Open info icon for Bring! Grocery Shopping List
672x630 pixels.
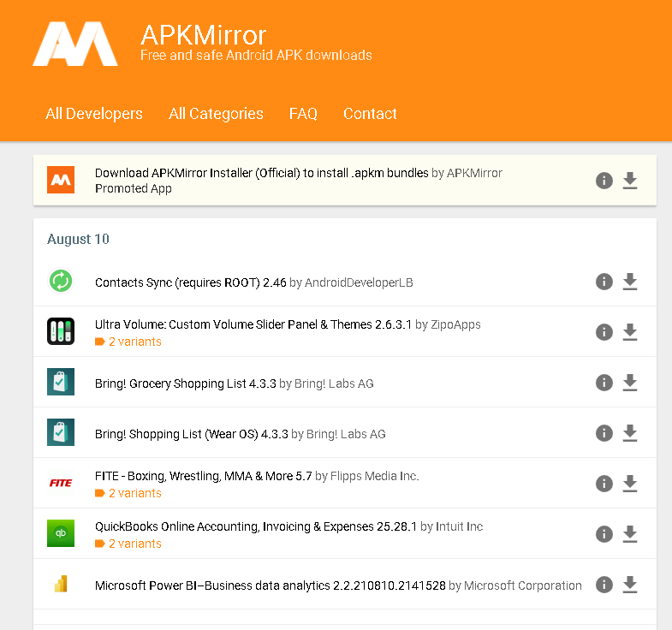(604, 383)
